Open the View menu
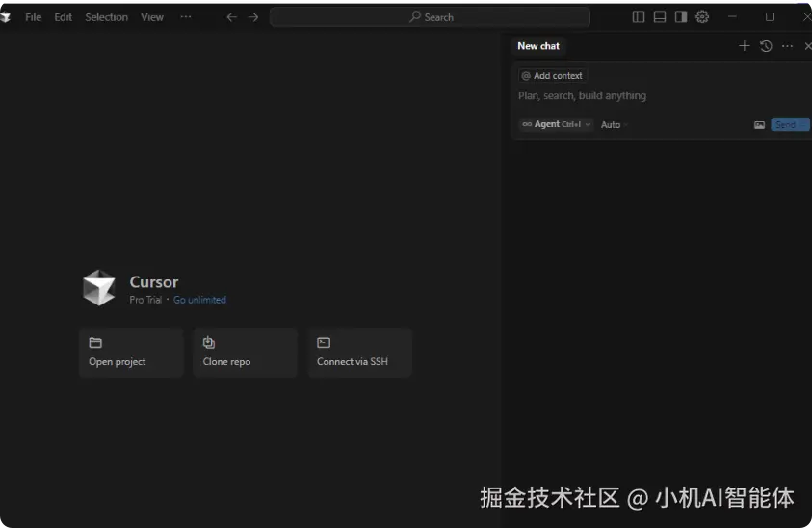The image size is (812, 528). [x=152, y=17]
